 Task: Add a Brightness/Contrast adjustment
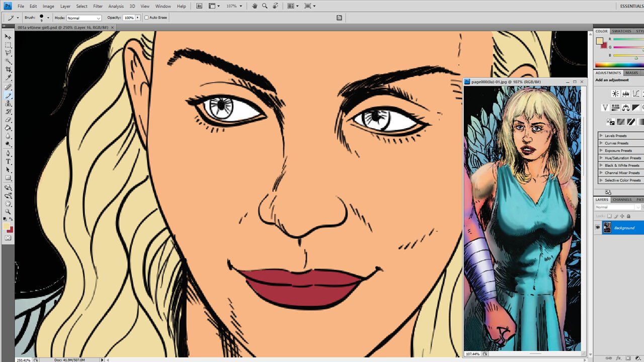pos(615,94)
